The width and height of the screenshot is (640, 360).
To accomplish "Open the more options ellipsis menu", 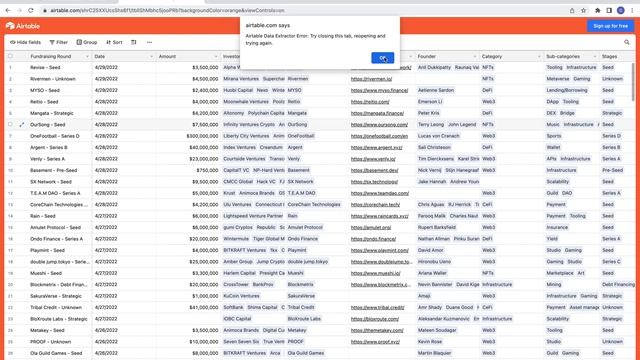I will click(x=149, y=42).
